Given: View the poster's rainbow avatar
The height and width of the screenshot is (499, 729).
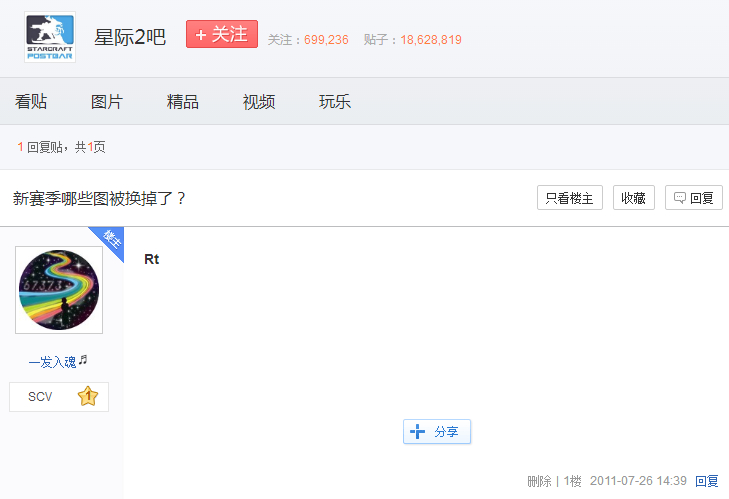Looking at the screenshot, I should 59,290.
